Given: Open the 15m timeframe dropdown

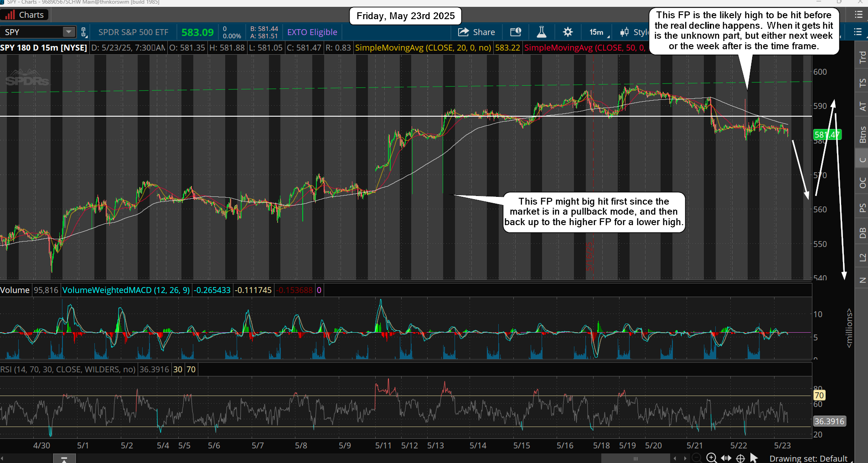Looking at the screenshot, I should 599,32.
